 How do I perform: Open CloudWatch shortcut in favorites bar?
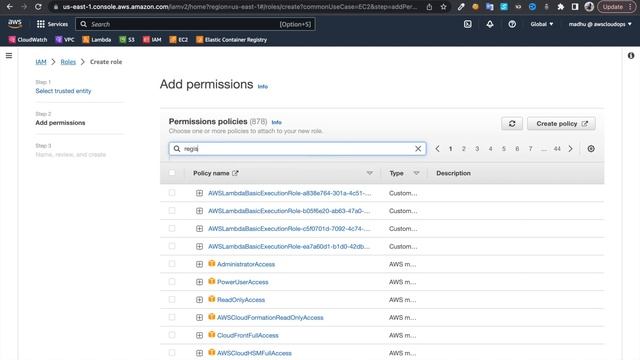[28, 40]
